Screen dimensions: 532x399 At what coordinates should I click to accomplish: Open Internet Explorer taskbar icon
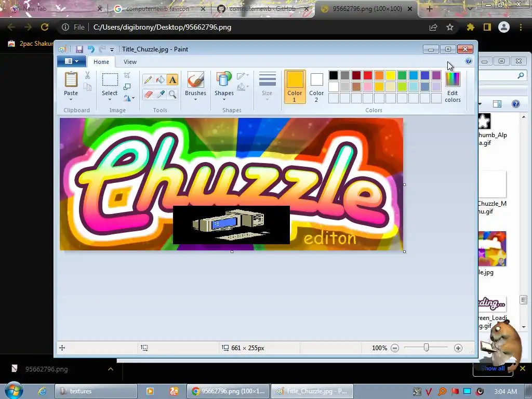[x=42, y=391]
